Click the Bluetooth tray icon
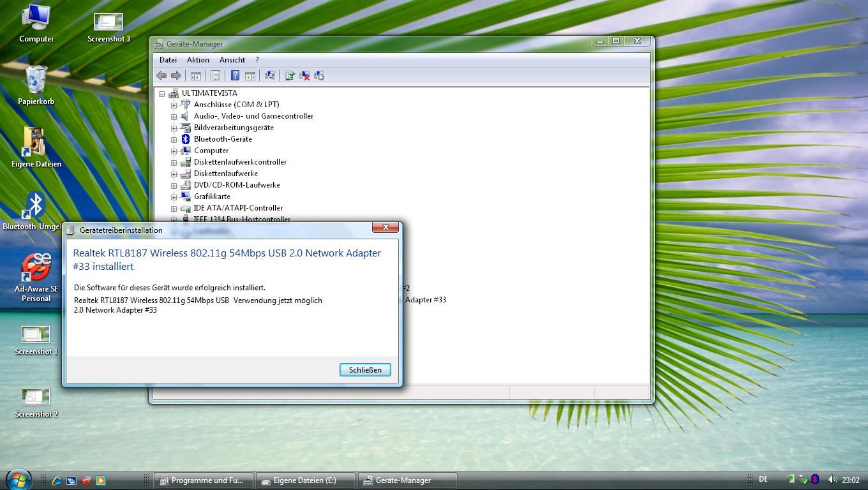 (x=815, y=480)
